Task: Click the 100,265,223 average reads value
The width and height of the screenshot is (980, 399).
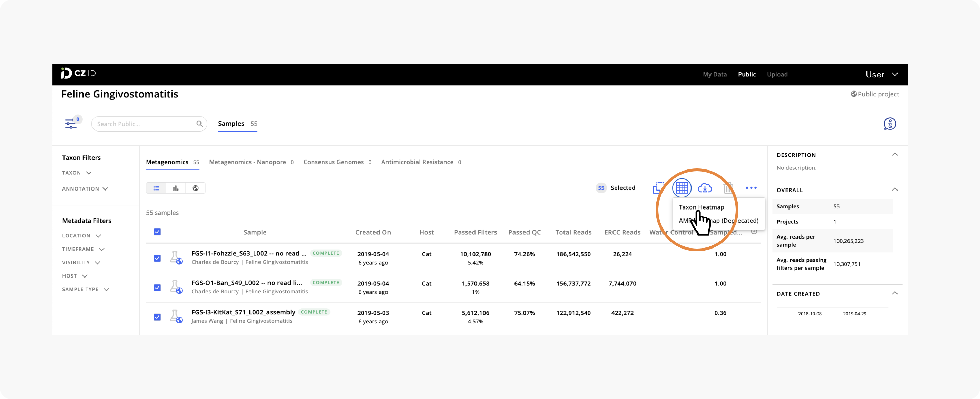Action: point(849,241)
